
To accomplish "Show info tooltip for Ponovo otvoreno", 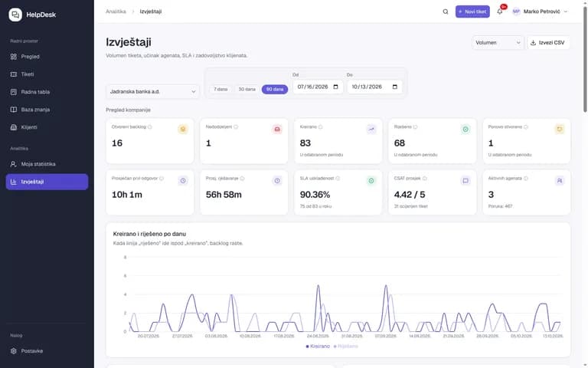I will pyautogui.click(x=526, y=127).
